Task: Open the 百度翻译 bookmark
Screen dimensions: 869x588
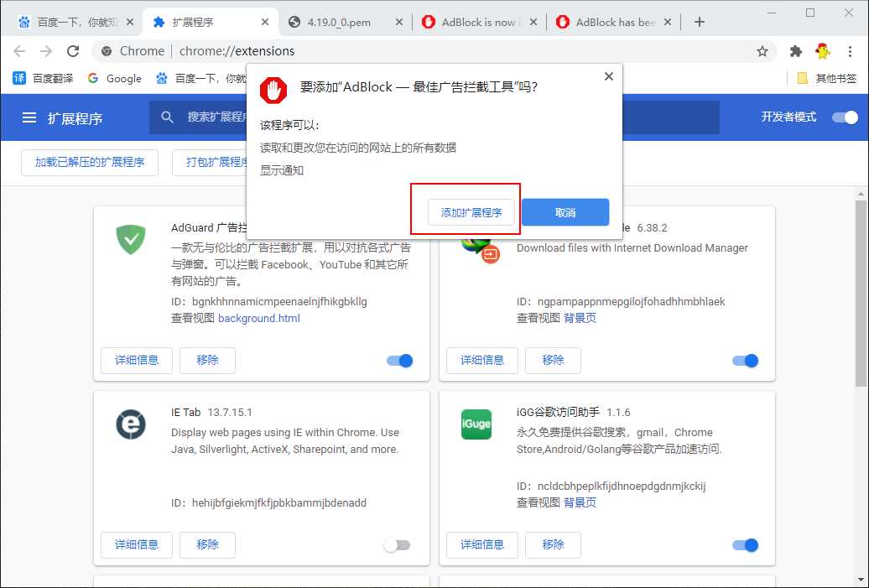Action: coord(43,78)
